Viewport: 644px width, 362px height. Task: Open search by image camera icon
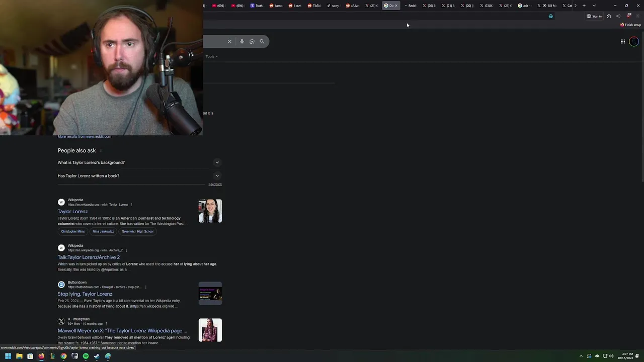(252, 41)
